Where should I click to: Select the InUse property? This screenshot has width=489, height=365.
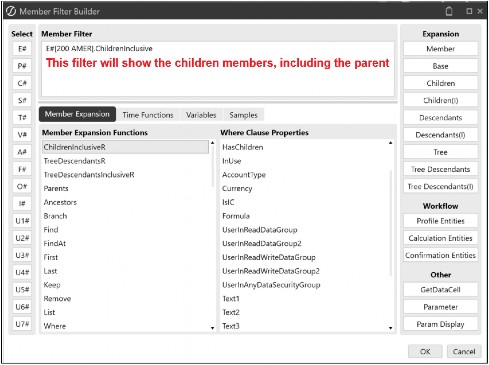232,161
